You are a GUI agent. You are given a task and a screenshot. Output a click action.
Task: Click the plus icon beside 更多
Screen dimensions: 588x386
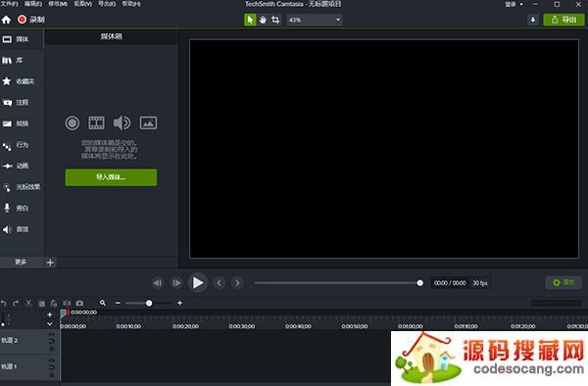pyautogui.click(x=50, y=263)
